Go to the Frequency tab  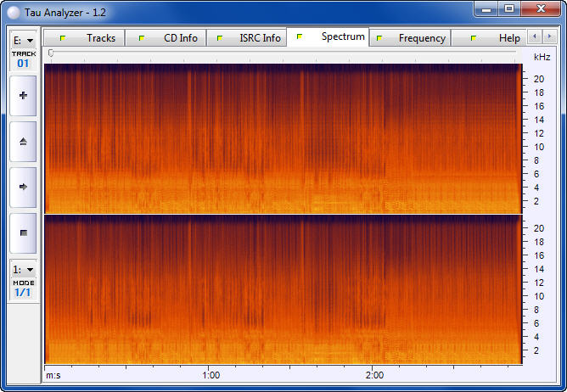click(x=412, y=38)
